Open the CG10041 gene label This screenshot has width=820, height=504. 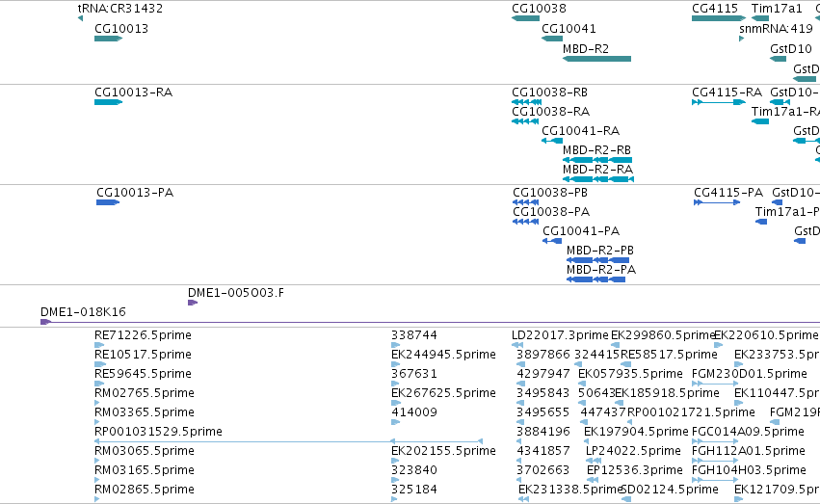click(569, 29)
